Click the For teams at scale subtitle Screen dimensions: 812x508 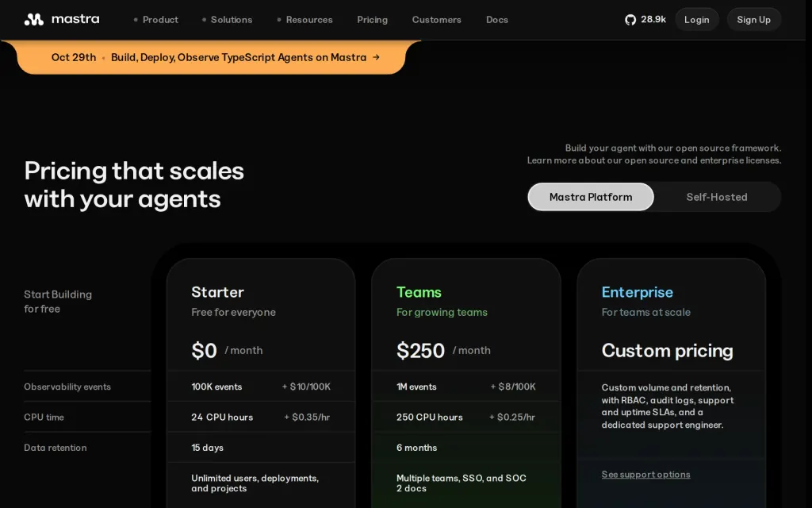click(x=645, y=312)
